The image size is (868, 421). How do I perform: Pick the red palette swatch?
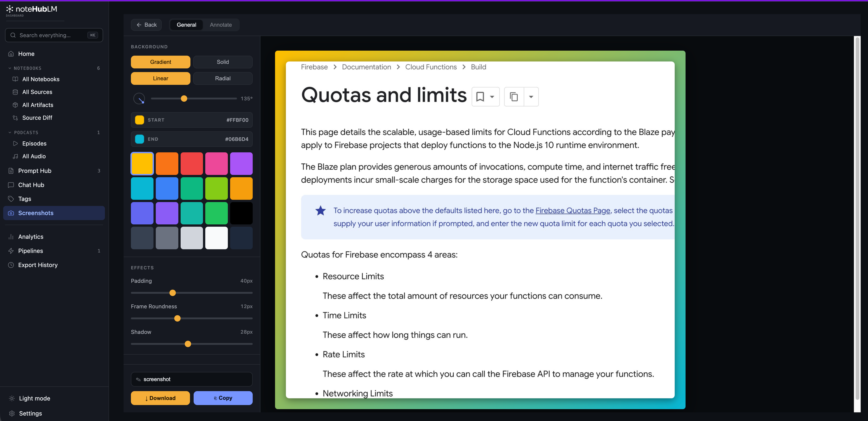tap(192, 164)
